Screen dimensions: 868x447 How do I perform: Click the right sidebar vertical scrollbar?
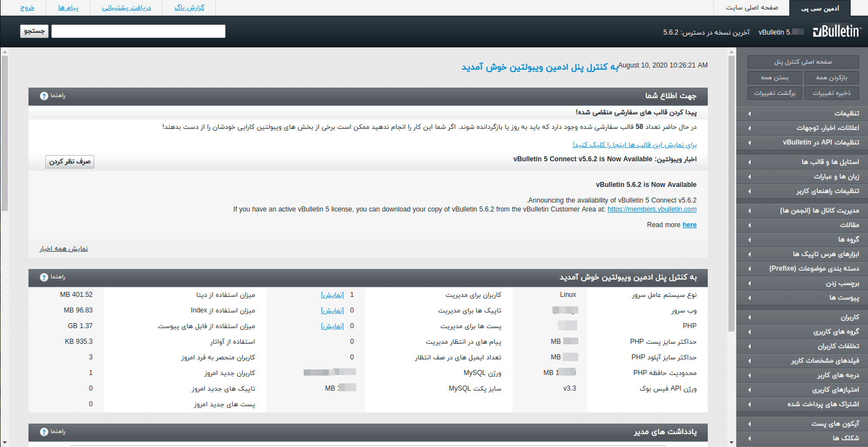pos(732,190)
